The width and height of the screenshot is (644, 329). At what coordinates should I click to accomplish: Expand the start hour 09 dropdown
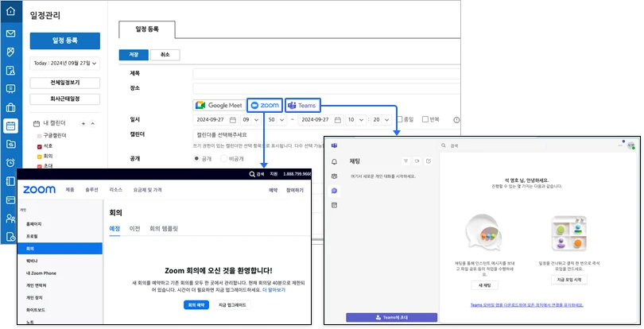[x=251, y=120]
